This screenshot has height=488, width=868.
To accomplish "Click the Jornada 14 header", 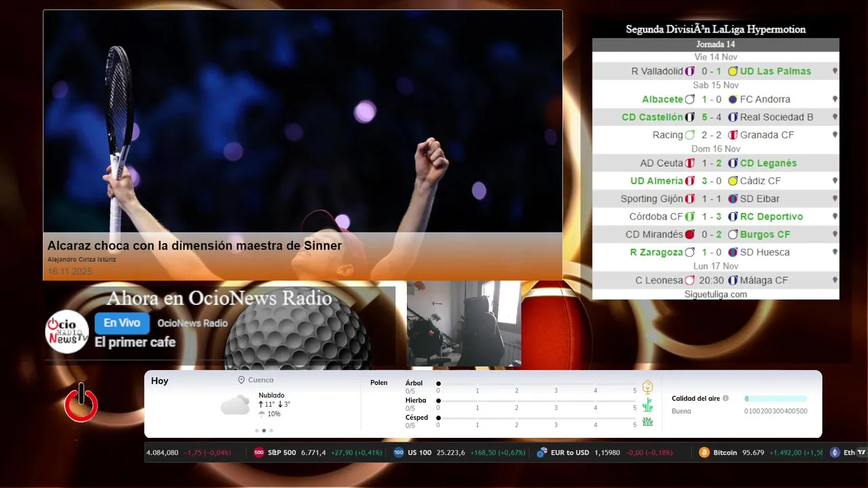I will [715, 44].
